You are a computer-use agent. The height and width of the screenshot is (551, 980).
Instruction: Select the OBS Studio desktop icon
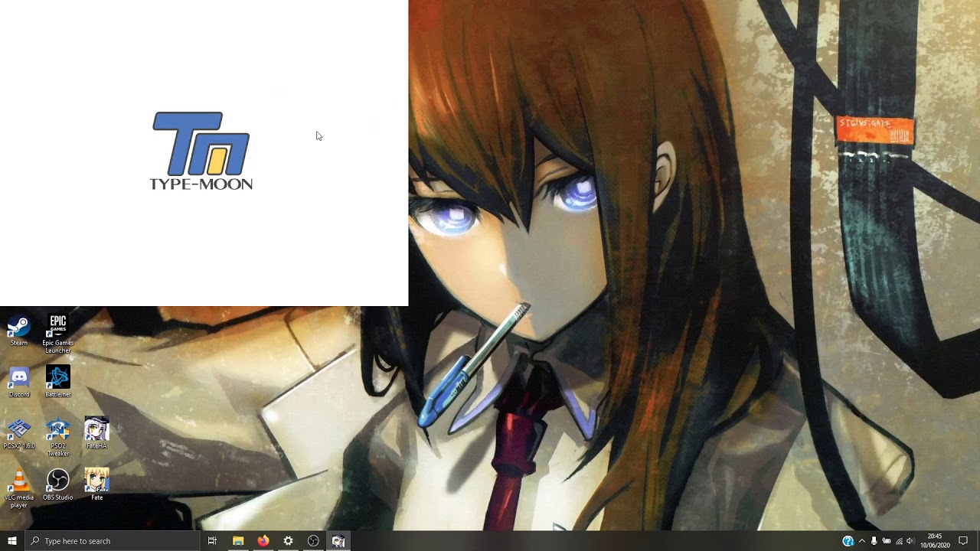tap(58, 484)
